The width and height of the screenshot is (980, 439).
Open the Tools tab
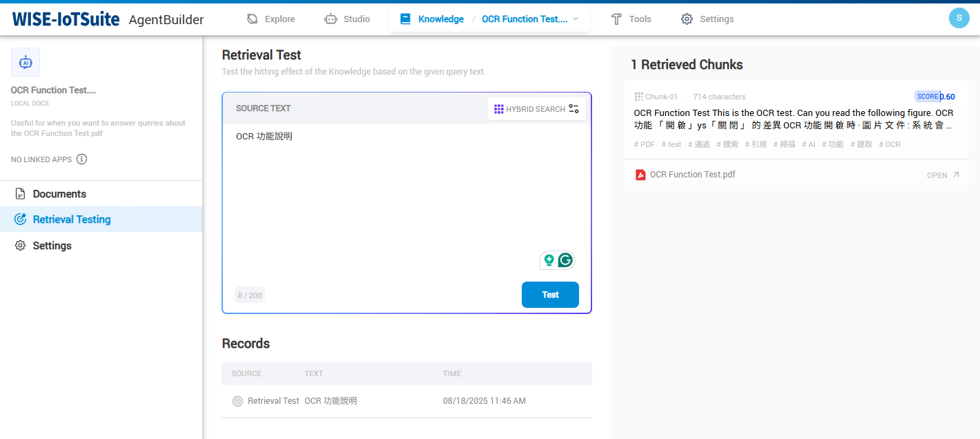631,19
